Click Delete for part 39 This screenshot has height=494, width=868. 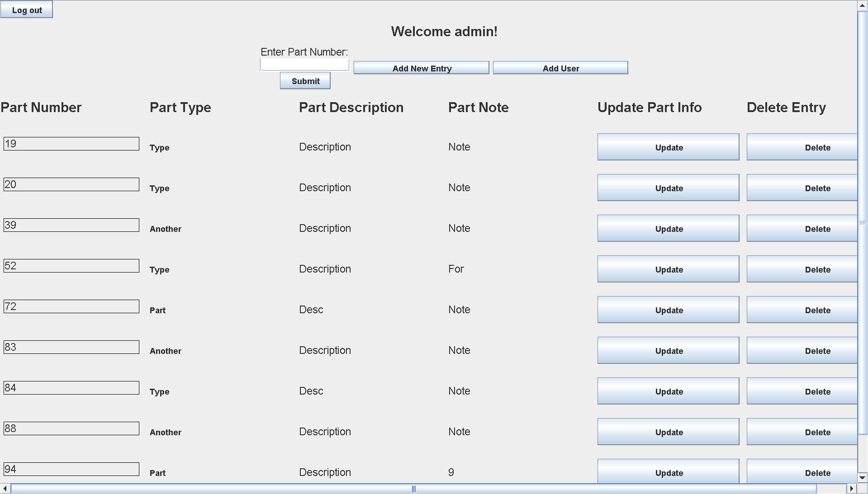tap(818, 228)
